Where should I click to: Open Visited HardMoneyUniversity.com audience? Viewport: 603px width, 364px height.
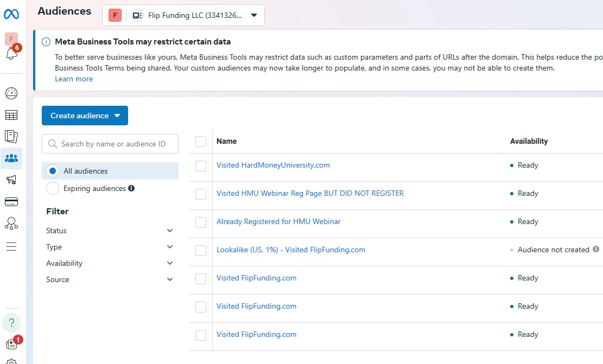(273, 165)
